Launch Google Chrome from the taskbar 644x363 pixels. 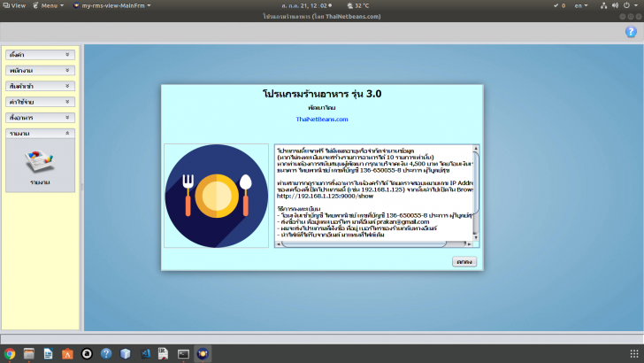click(10, 353)
